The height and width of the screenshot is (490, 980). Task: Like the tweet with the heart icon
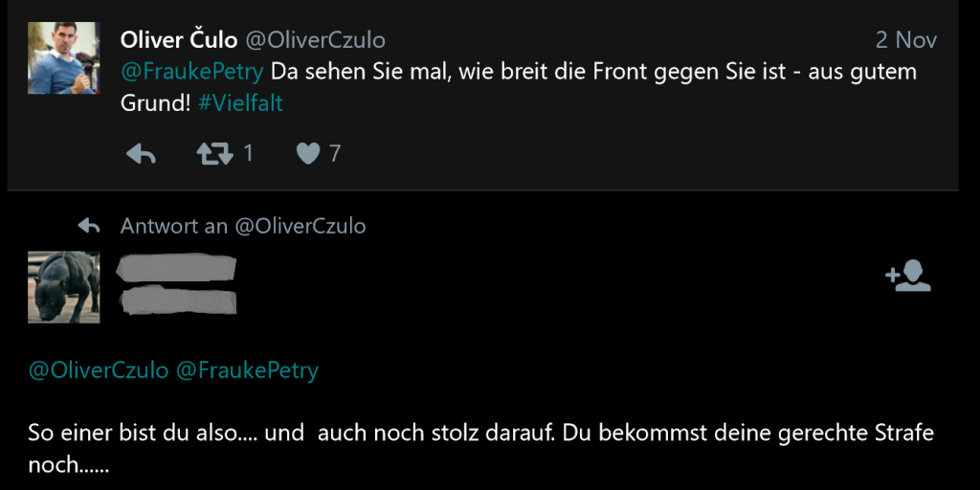point(307,153)
